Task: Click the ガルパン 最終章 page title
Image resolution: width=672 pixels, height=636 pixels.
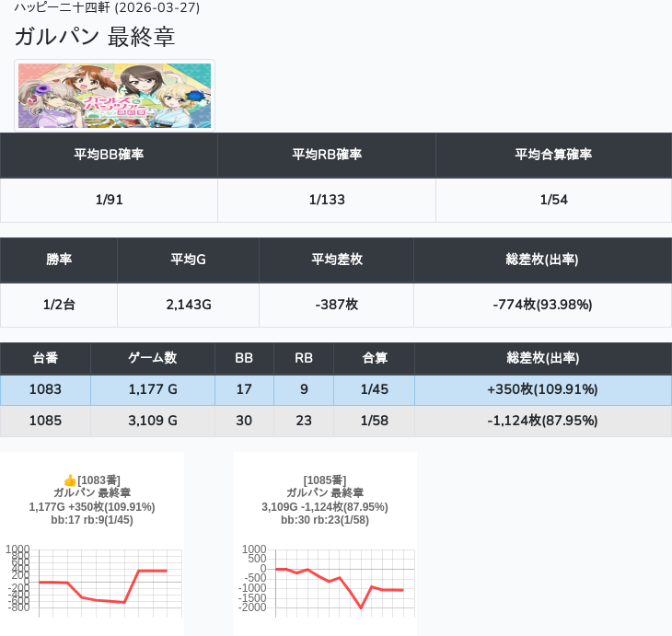Action: pos(95,37)
